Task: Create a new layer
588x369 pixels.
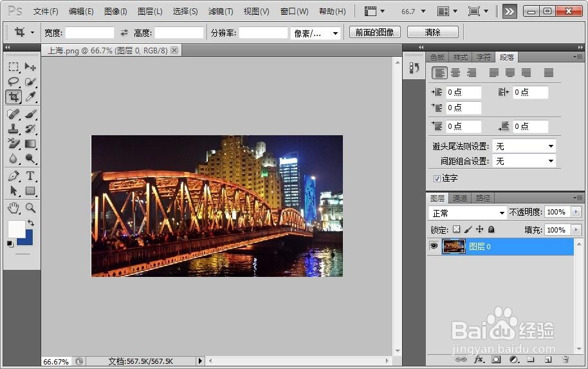Action: (x=548, y=359)
